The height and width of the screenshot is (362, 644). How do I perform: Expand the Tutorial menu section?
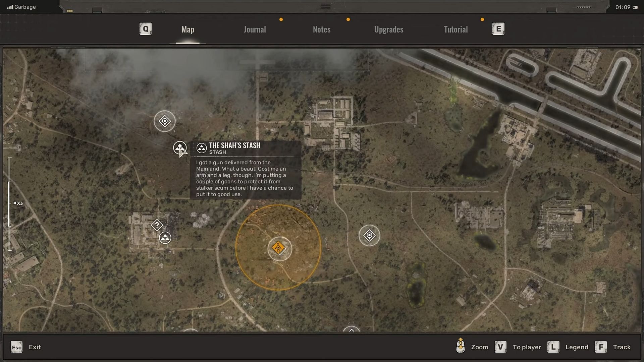[455, 29]
